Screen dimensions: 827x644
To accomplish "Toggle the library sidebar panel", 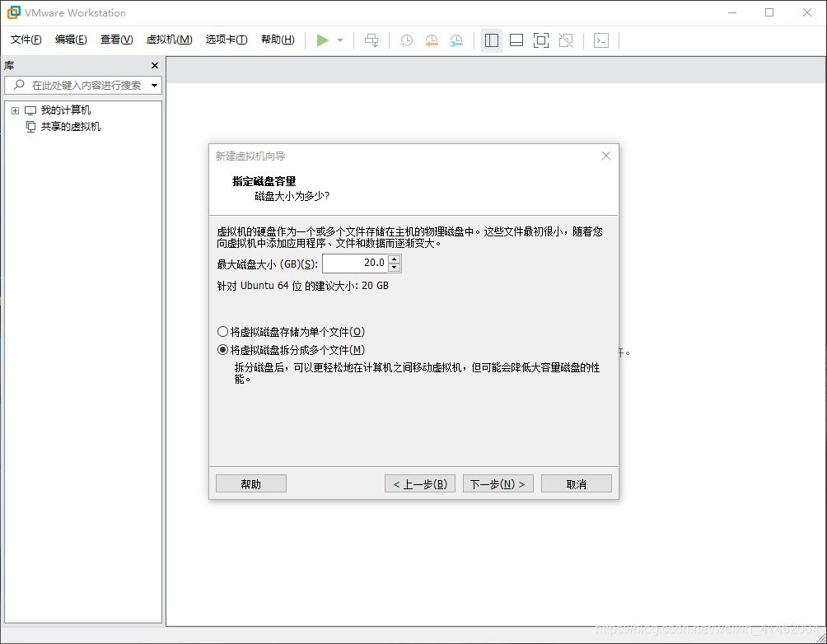I will (x=492, y=40).
